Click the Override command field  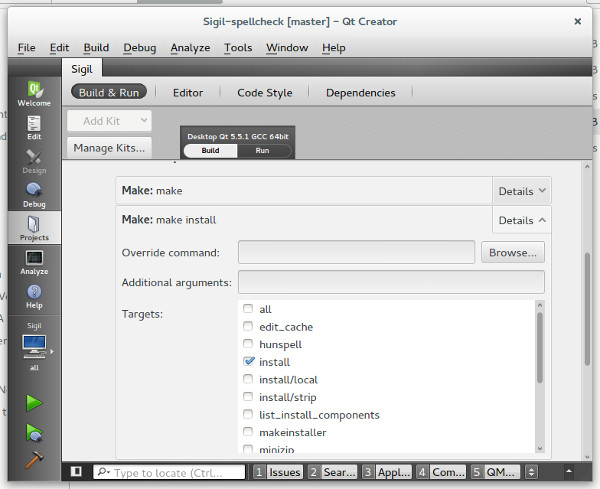(356, 252)
